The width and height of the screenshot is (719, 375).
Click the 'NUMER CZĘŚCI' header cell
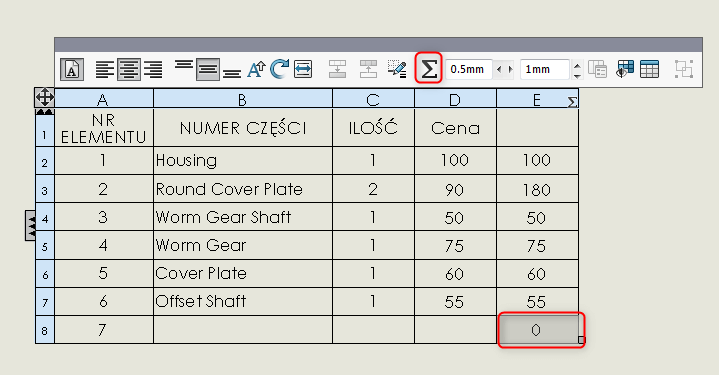click(x=243, y=128)
